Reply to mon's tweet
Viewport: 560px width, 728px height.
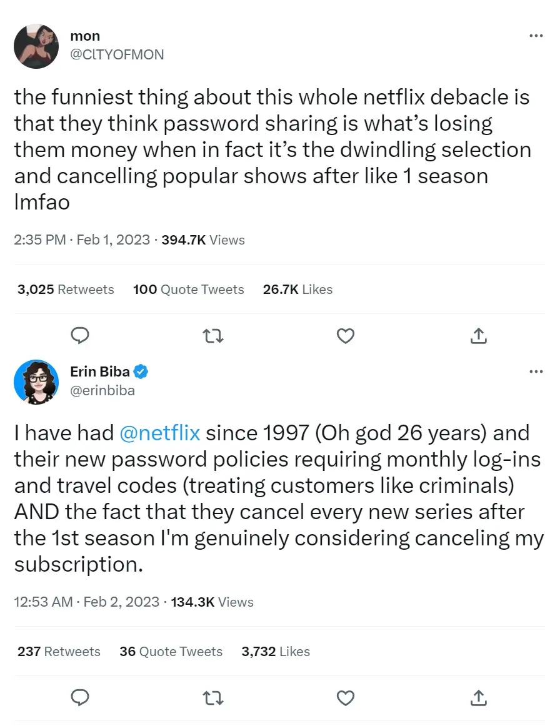80,336
